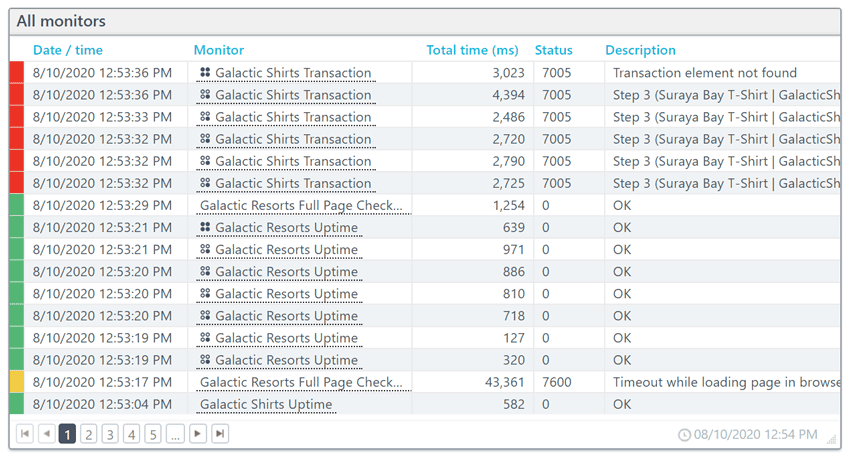
Task: Click Galactic Resorts Uptime icon in the 320 ms row
Action: 205,360
